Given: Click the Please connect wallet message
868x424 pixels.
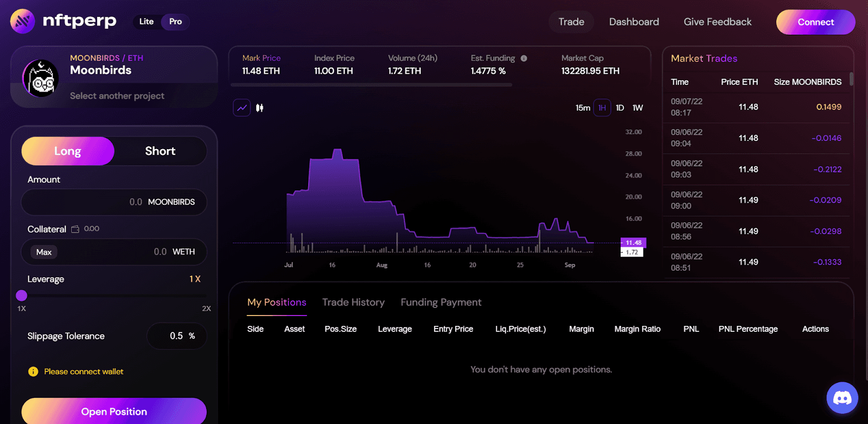Looking at the screenshot, I should 84,371.
